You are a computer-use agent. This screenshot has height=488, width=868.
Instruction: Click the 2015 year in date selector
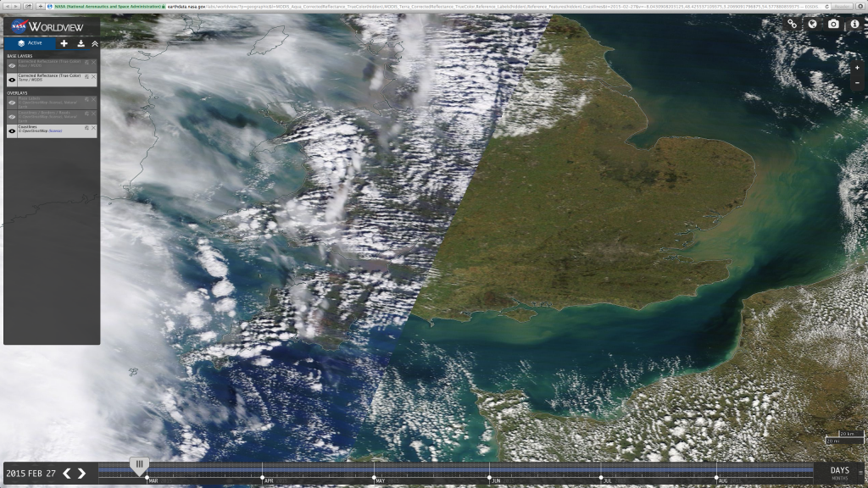(x=15, y=474)
